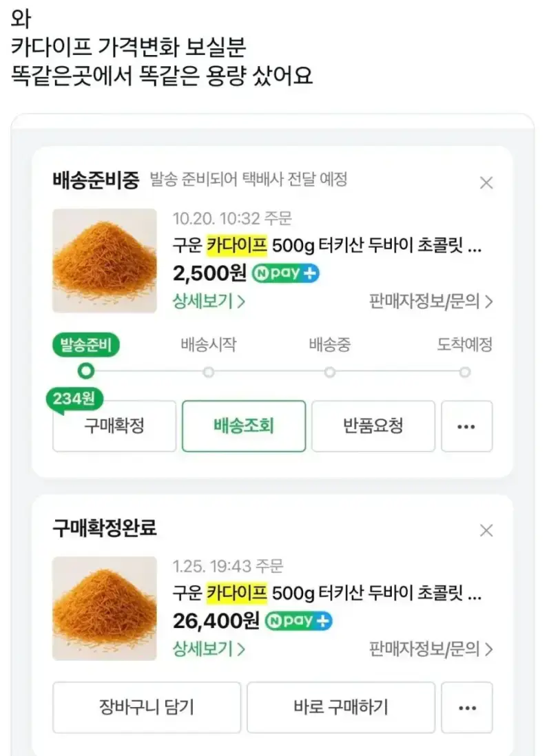Open the 1.25 kadaif product thumbnail
Viewport: 551px width, 756px height.
coord(105,609)
